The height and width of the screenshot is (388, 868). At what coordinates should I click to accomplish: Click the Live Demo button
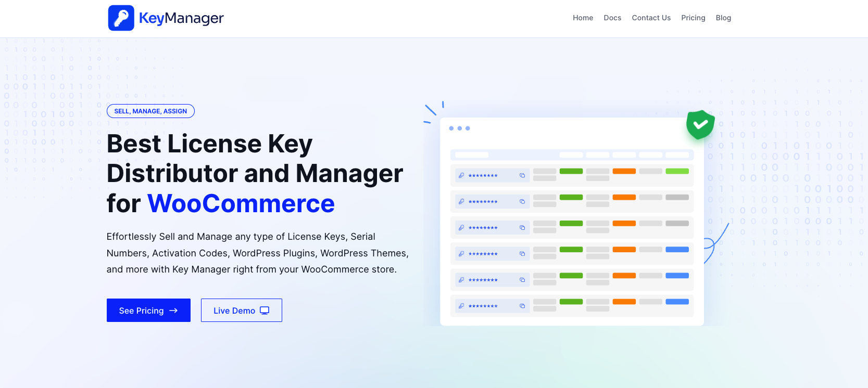pos(242,311)
